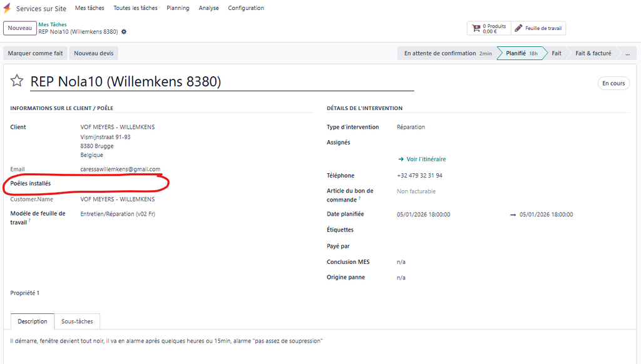Image resolution: width=641 pixels, height=364 pixels.
Task: Click the Services sur Site app logo
Action: (x=8, y=8)
